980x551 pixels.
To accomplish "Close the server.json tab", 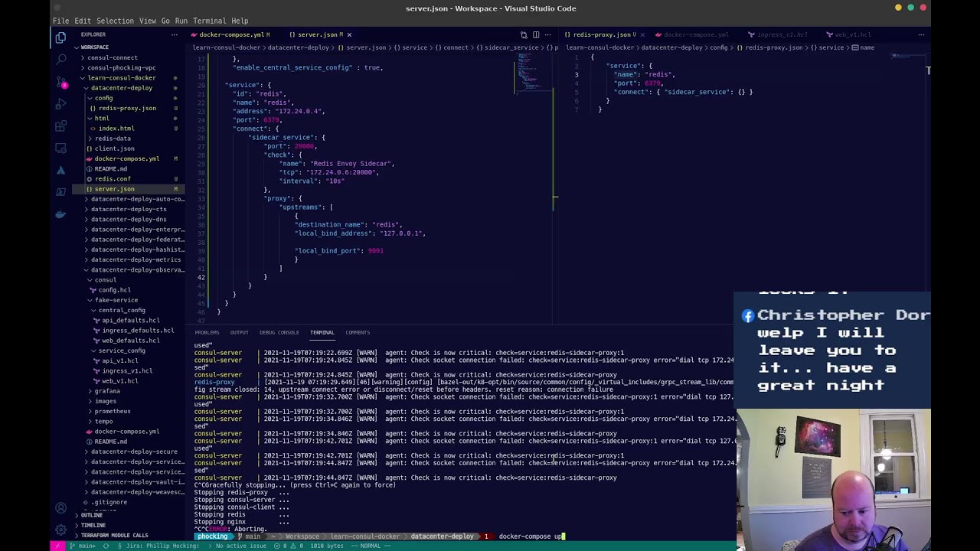I will point(349,34).
